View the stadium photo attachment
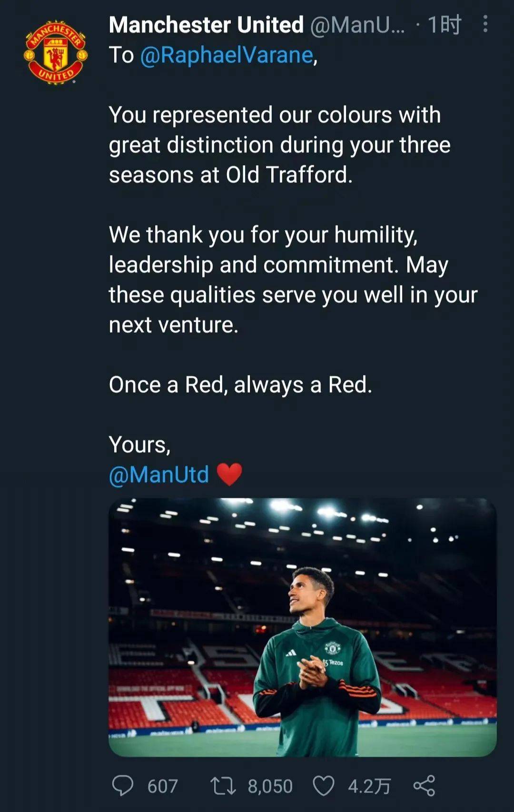Screen dimensions: 514x812 pyautogui.click(x=302, y=627)
